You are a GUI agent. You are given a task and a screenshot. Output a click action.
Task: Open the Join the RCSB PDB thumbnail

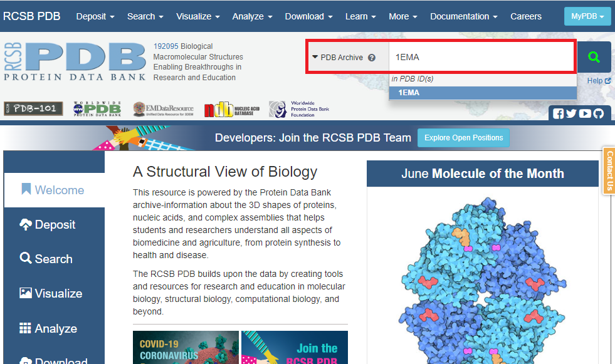point(295,348)
